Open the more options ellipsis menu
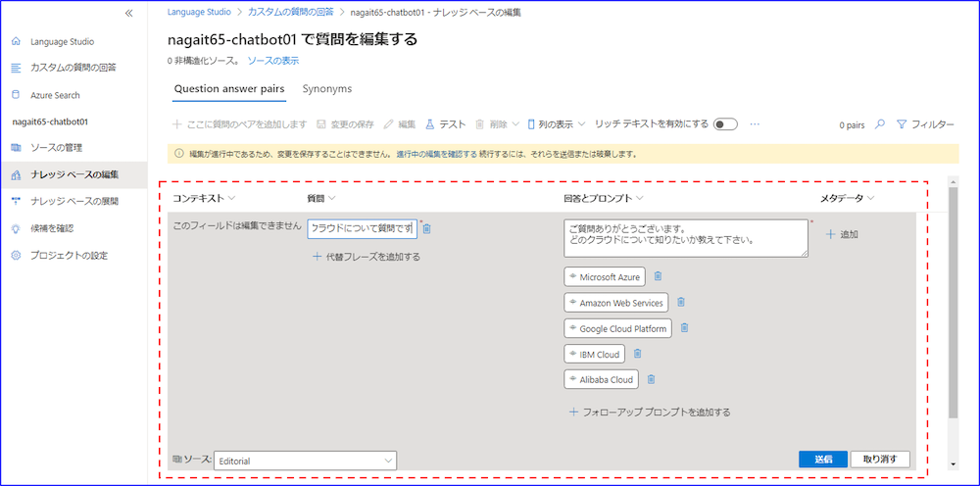The image size is (980, 486). (755, 124)
